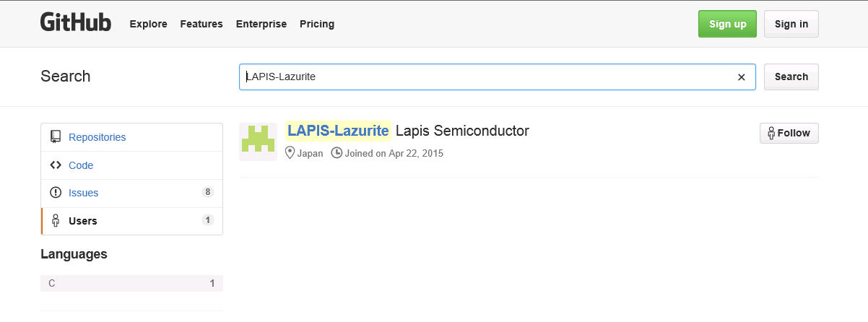Go to Enterprise page
This screenshot has height=322, width=868.
point(261,24)
